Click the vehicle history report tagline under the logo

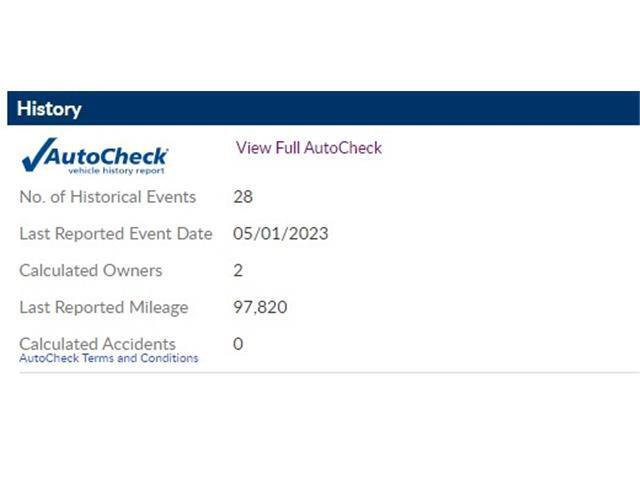[116, 171]
